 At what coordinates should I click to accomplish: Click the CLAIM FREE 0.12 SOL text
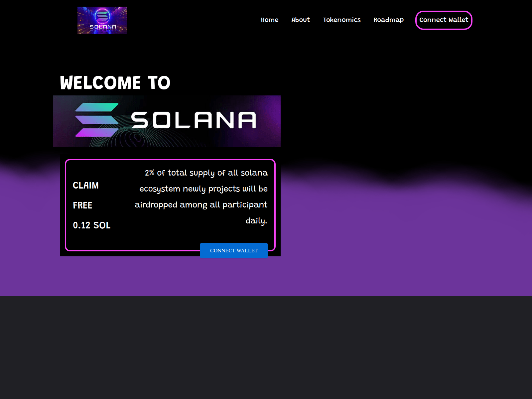pyautogui.click(x=92, y=205)
